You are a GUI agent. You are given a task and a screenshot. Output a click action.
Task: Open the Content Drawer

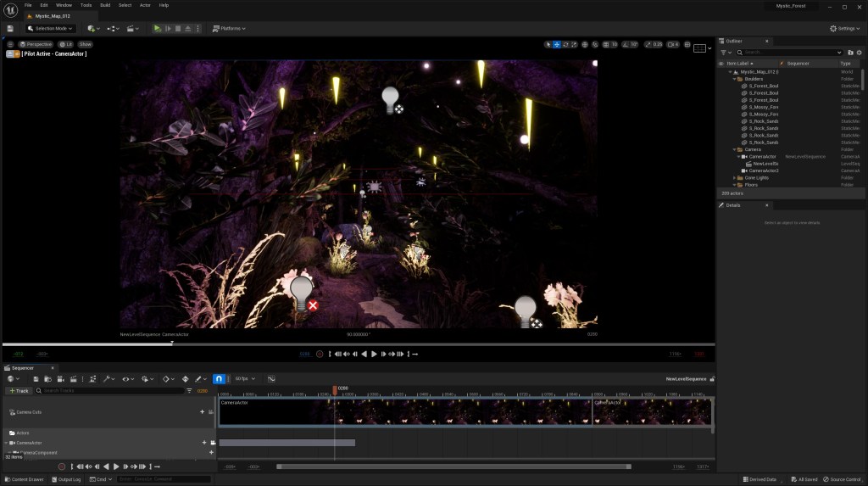[25, 479]
